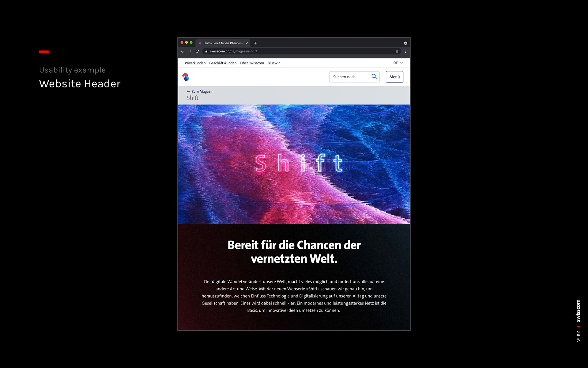The image size is (588, 368).
Task: Open Privatkunden navigation link
Action: point(195,63)
